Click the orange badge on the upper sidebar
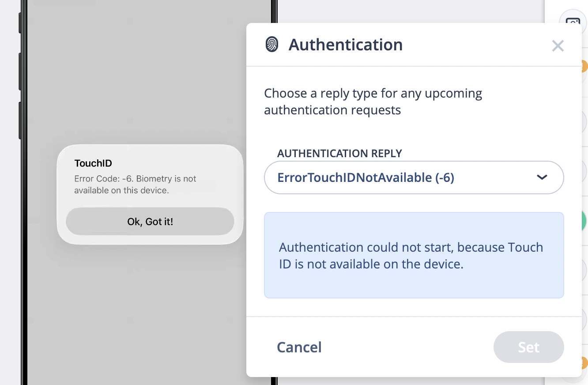 [x=584, y=67]
